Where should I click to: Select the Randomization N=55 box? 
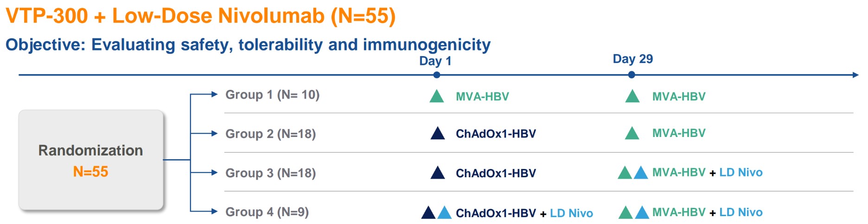coord(91,160)
